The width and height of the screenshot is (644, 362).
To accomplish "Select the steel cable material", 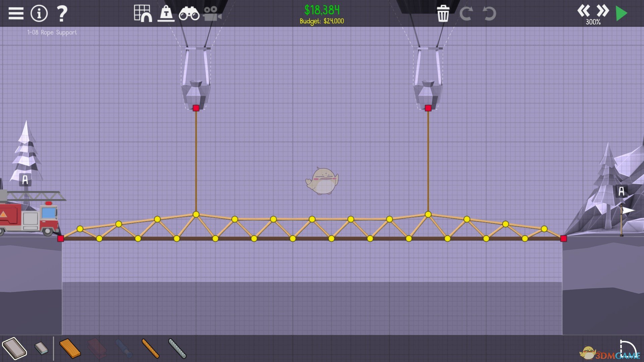I will 177,349.
